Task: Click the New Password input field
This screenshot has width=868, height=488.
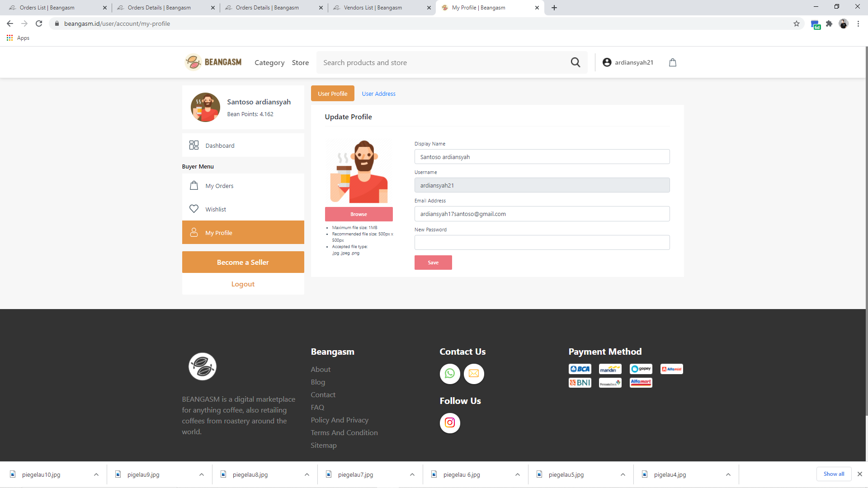Action: [542, 242]
